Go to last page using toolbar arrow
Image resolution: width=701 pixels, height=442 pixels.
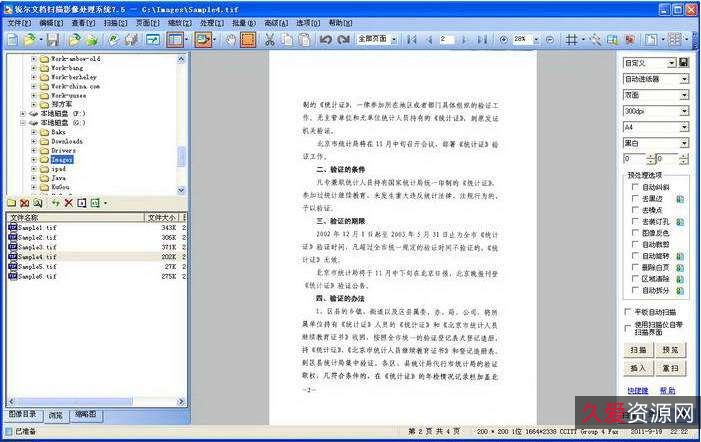click(481, 40)
